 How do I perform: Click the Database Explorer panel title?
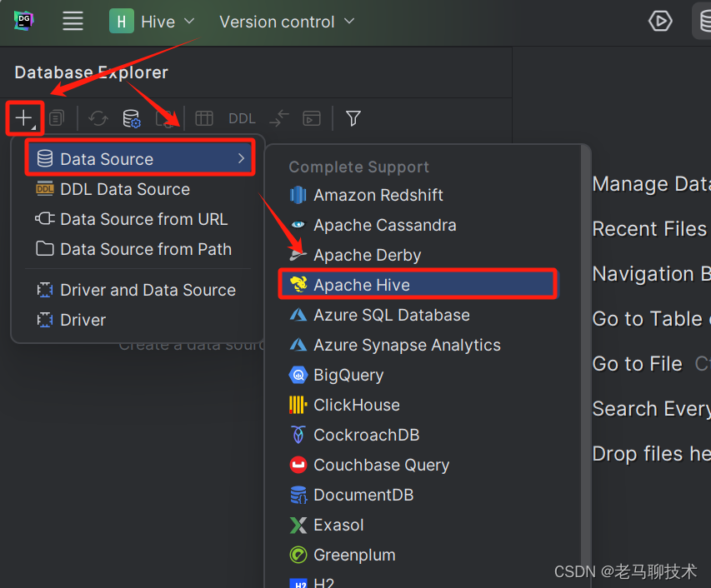tap(91, 72)
